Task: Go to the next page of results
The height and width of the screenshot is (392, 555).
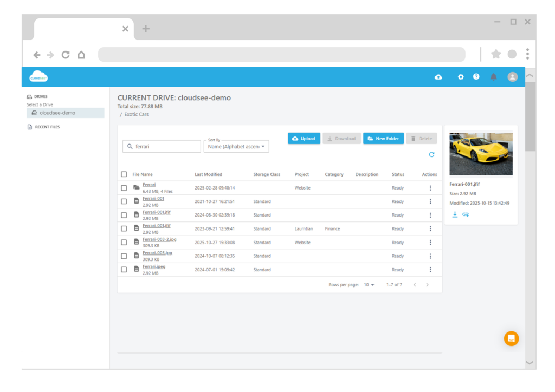Action: coord(428,284)
